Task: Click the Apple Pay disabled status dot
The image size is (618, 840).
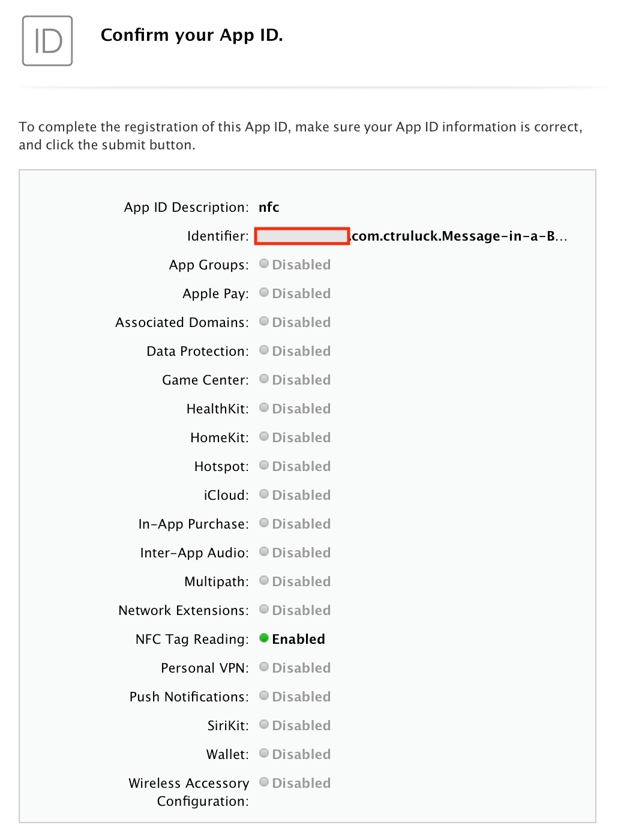Action: tap(264, 292)
